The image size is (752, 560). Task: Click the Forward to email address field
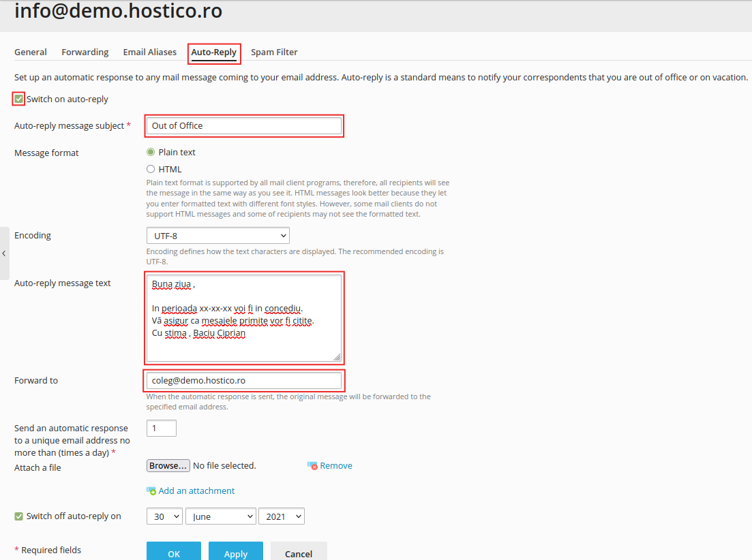click(244, 381)
